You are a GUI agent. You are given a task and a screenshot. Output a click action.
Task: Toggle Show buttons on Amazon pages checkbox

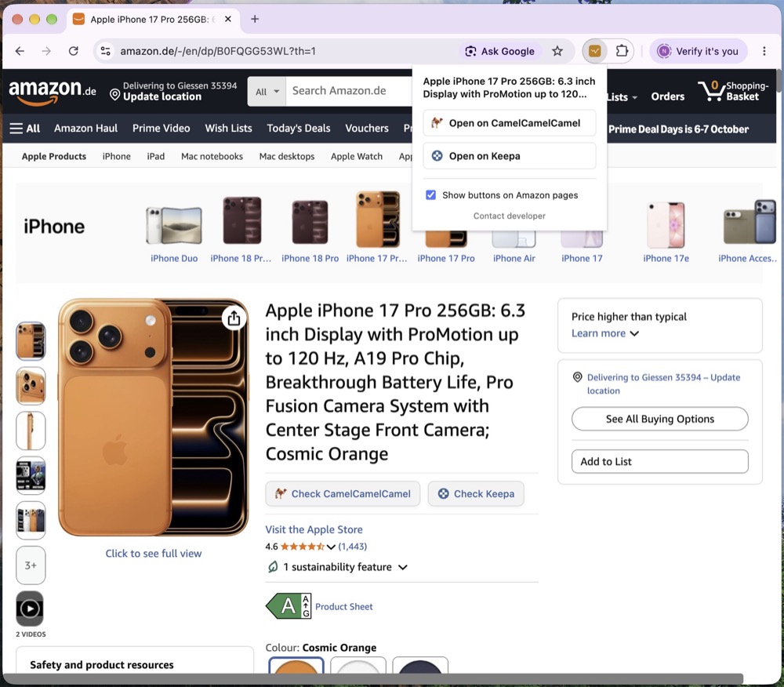430,195
